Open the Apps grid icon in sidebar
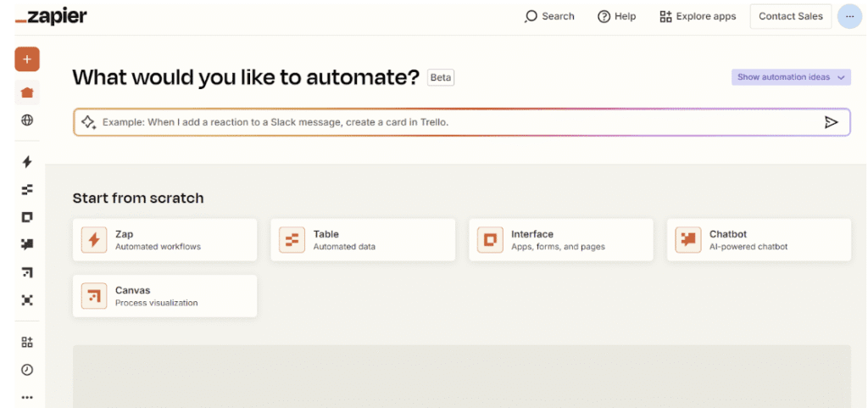This screenshot has height=408, width=868. click(x=27, y=342)
